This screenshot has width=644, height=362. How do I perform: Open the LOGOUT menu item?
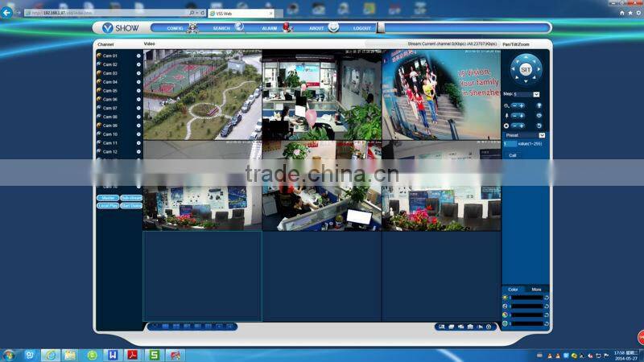[x=362, y=28]
